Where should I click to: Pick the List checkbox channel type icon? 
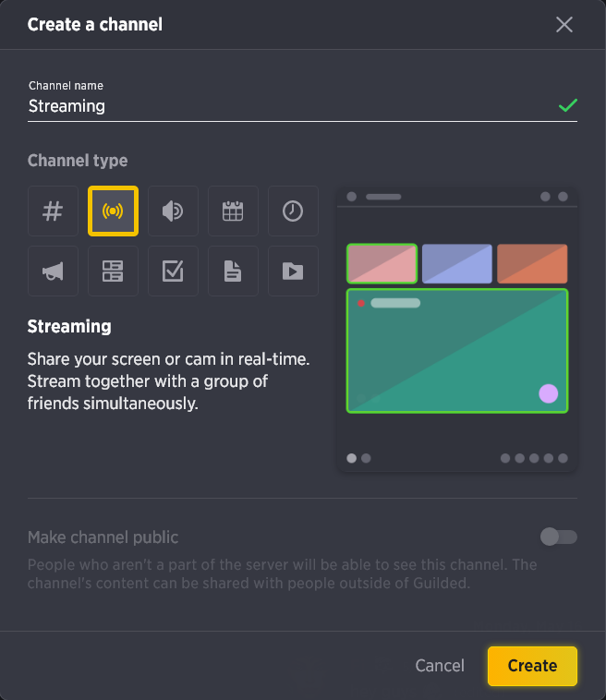(174, 271)
